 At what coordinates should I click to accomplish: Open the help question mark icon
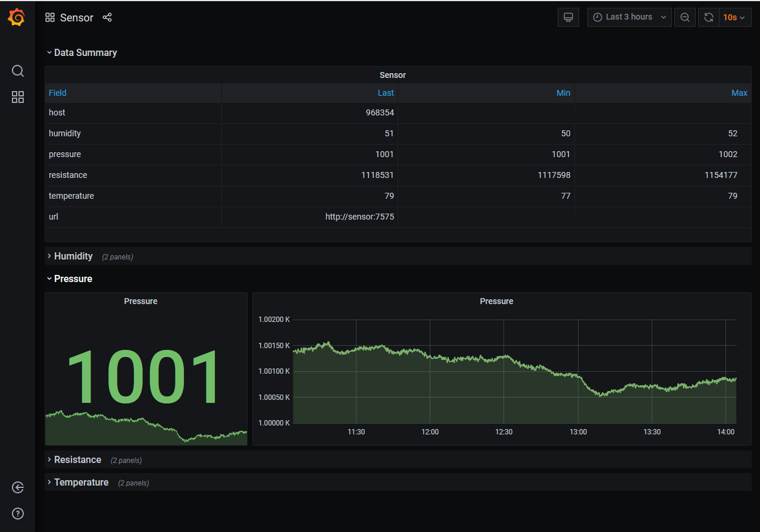tap(18, 513)
